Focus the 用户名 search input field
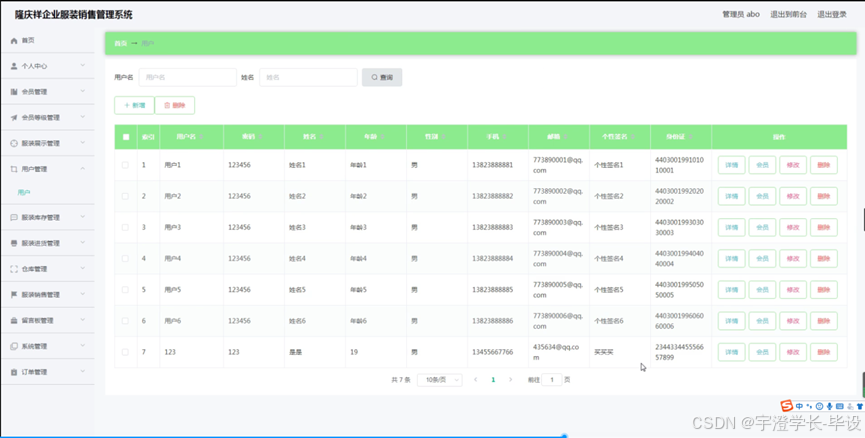The image size is (865, 438). (188, 78)
